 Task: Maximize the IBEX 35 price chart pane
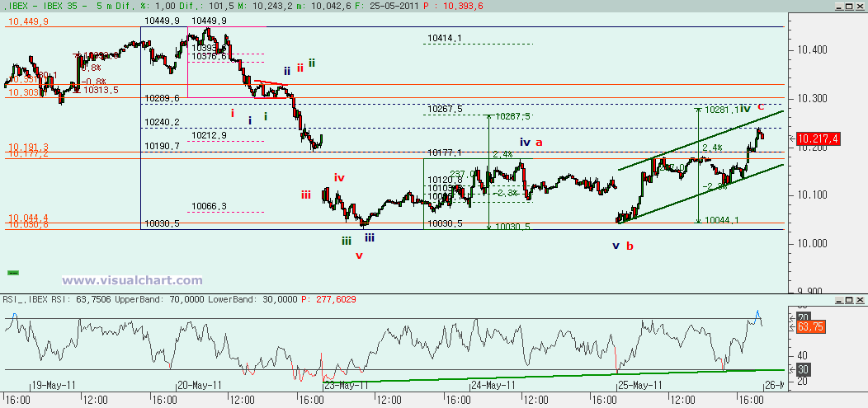click(x=849, y=6)
